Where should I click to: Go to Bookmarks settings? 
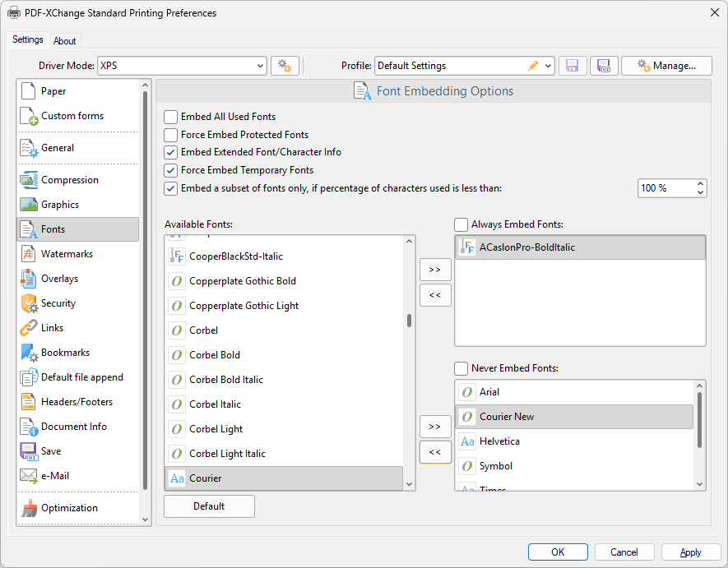[65, 353]
